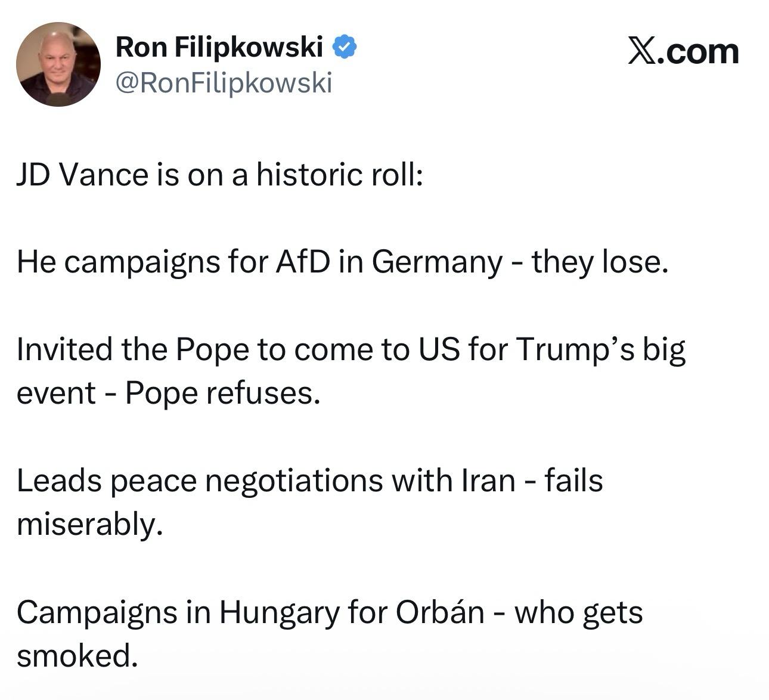Click the 'Invited the Pope to come' line

point(351,349)
